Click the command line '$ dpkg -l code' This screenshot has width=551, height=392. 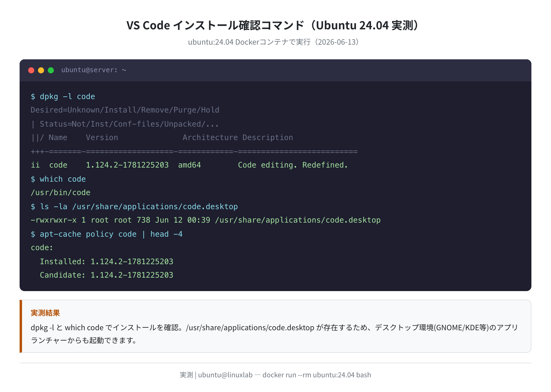click(63, 97)
